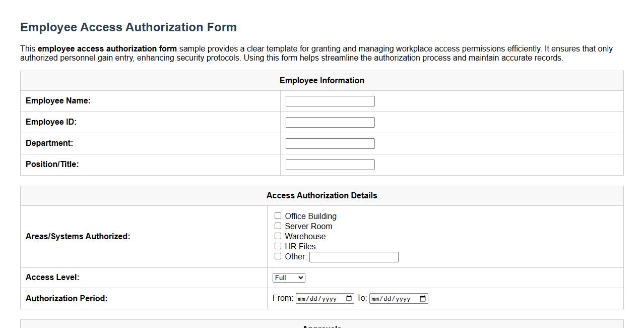Enable Warehouse access
The height and width of the screenshot is (328, 644).
pos(278,236)
